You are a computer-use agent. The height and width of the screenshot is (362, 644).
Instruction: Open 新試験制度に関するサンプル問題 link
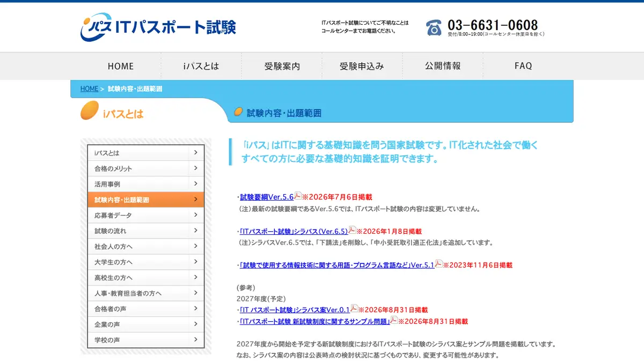tap(314, 321)
